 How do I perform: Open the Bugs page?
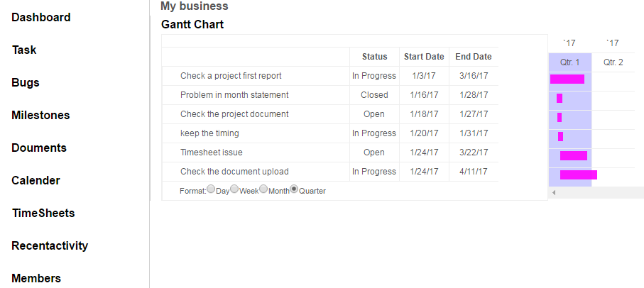(x=26, y=83)
